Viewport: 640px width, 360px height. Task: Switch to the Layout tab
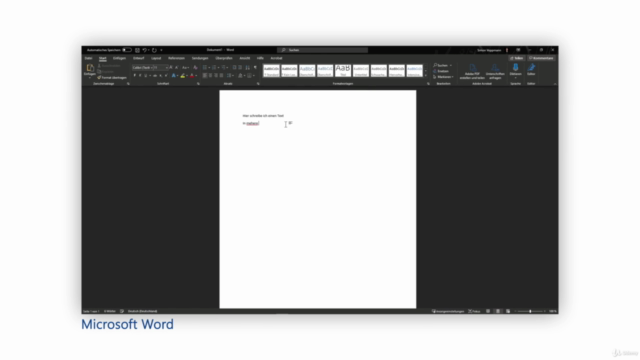(x=156, y=58)
